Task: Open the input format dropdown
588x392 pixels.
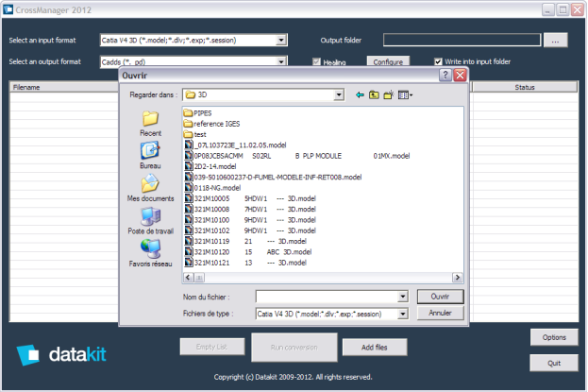Action: coord(281,41)
